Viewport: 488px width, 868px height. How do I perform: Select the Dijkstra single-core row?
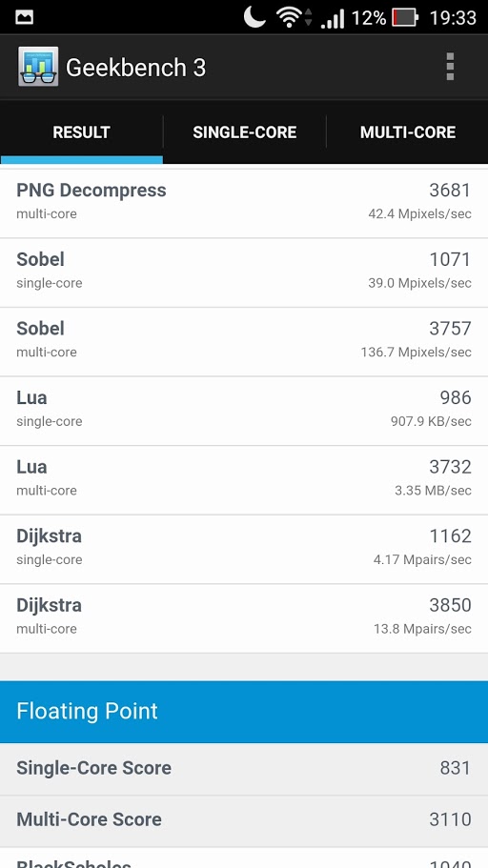244,550
